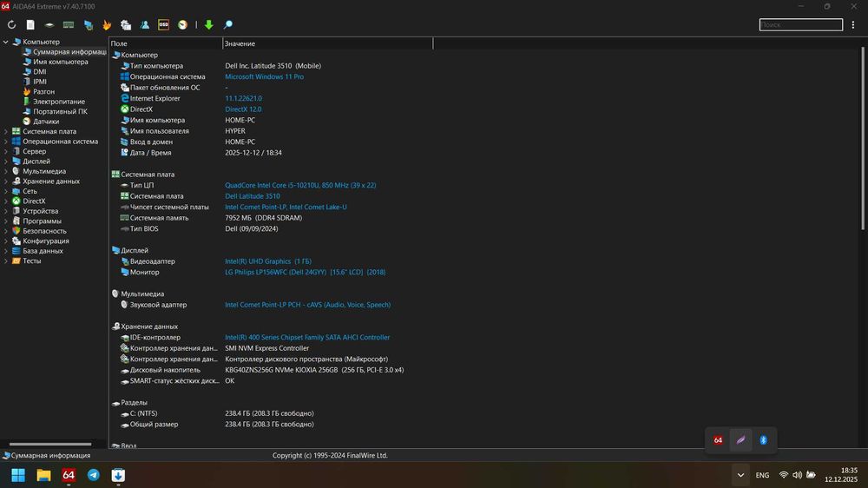Open the Windows Start button
The image size is (868, 488).
click(18, 475)
